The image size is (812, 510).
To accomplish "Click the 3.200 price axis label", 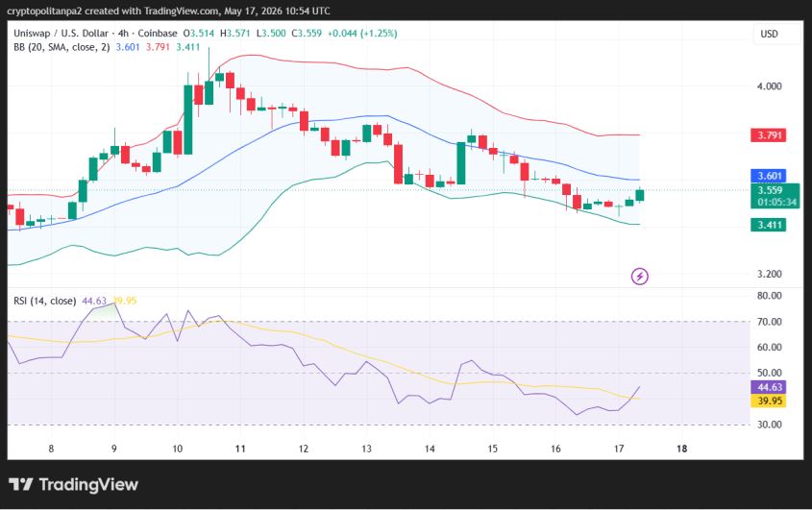I will pos(770,274).
